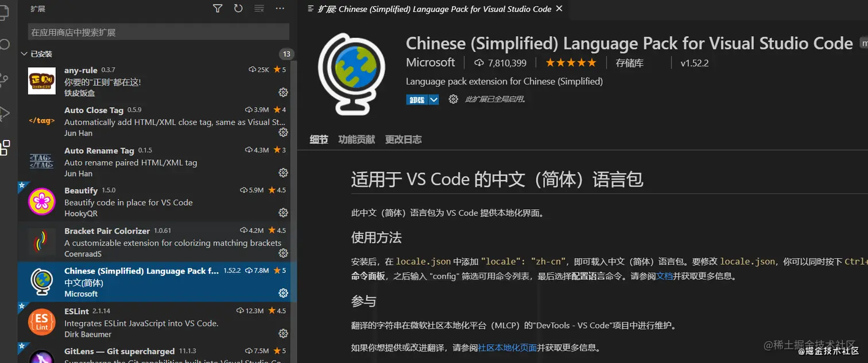Click 铁皮饭盒 publisher name
Image resolution: width=868 pixels, height=363 pixels.
point(80,93)
